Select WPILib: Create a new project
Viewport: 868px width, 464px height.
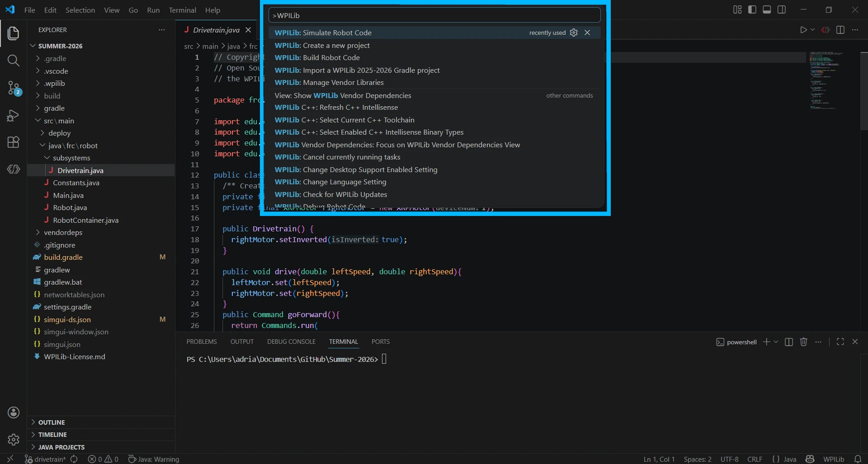[x=434, y=45]
